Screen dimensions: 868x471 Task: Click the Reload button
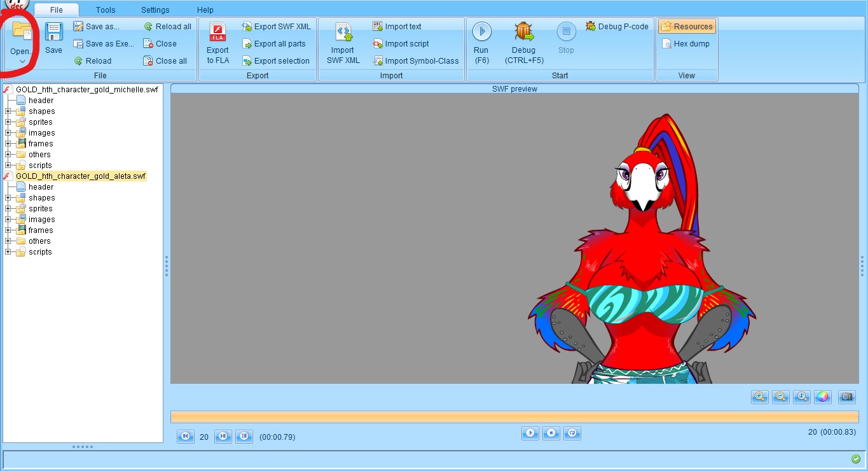[93, 61]
